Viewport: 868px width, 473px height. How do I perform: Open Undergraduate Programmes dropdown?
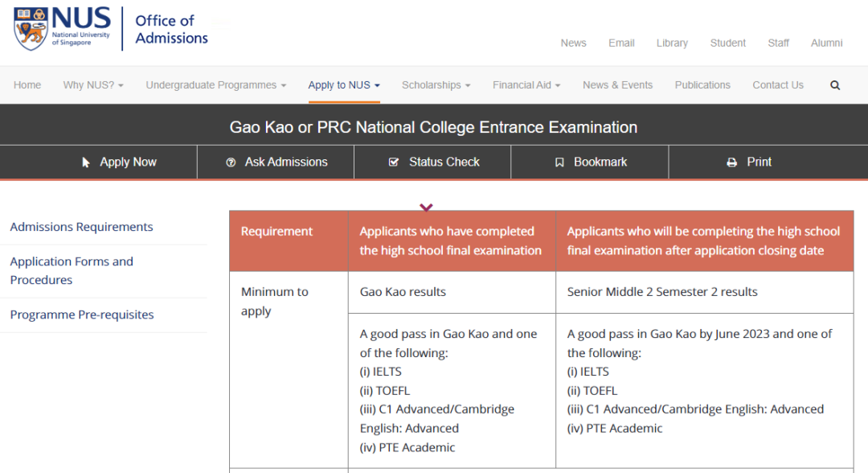(216, 85)
